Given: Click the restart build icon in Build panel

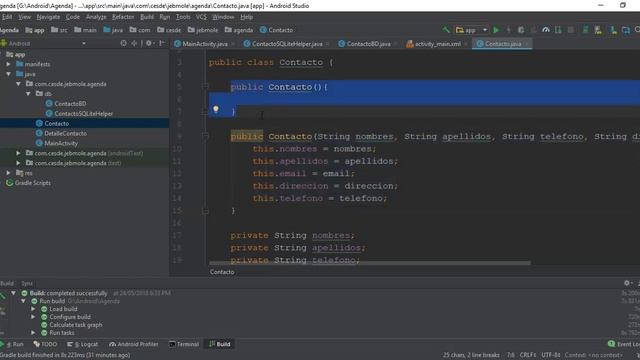Looking at the screenshot, I should pyautogui.click(x=2, y=295).
